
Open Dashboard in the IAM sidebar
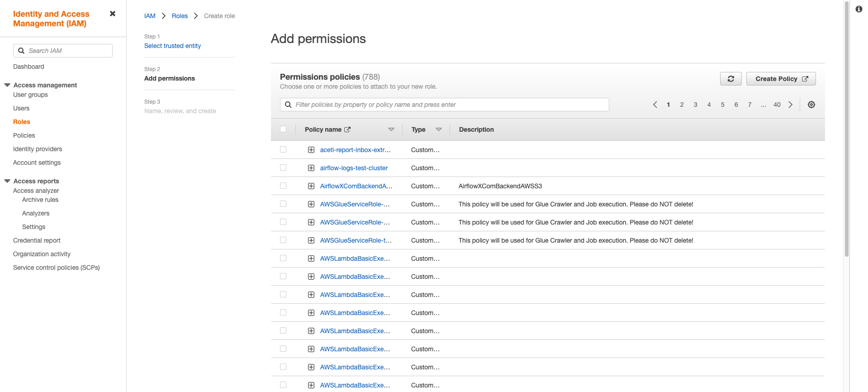pos(28,67)
